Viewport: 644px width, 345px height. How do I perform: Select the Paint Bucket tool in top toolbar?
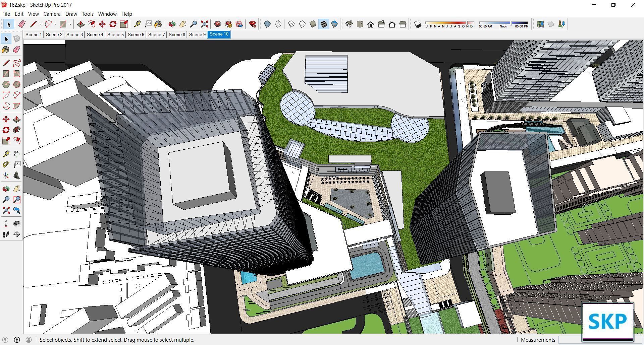[x=158, y=24]
